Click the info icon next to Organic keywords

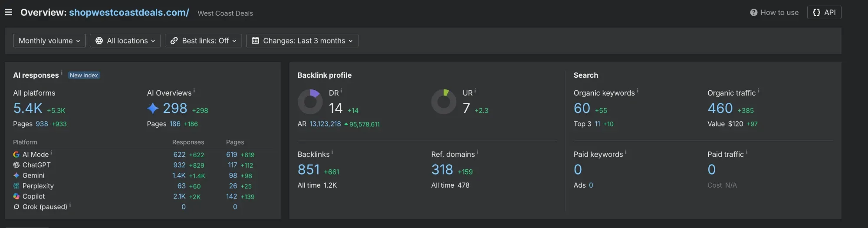637,91
